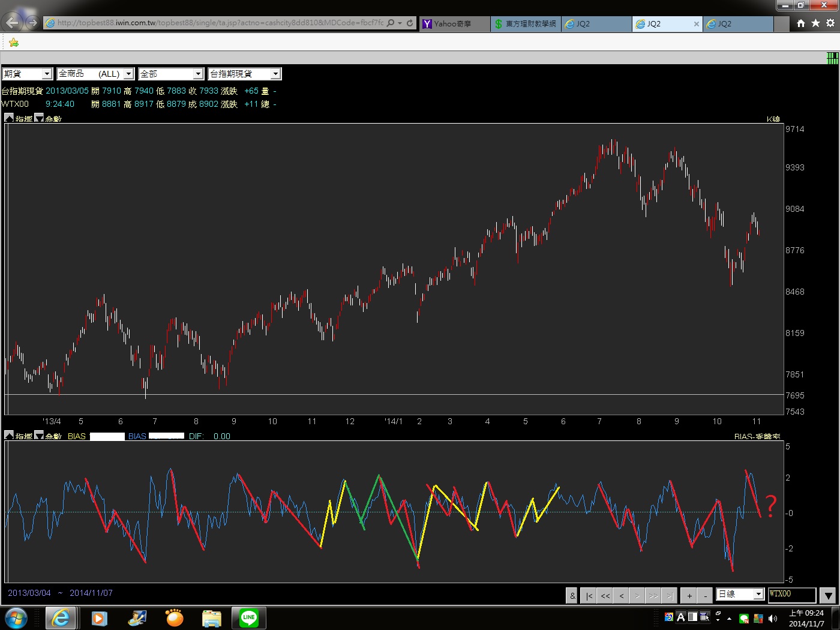Viewport: 840px width, 630px height.
Task: Open the 期貨 market type dropdown
Action: (x=28, y=74)
